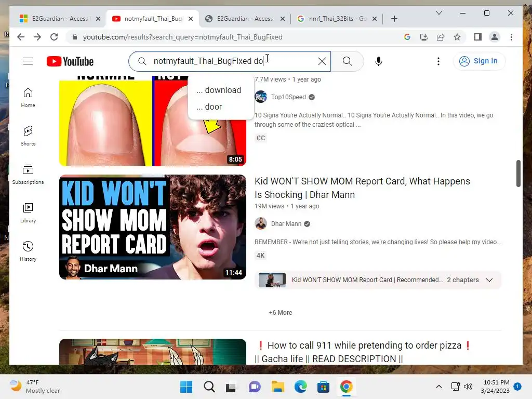Open Microsoft Store from the taskbar
This screenshot has height=399, width=532.
click(x=323, y=387)
